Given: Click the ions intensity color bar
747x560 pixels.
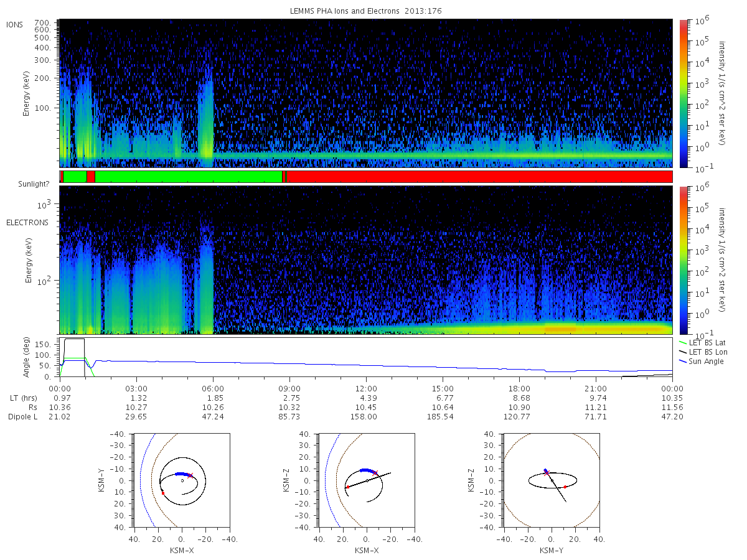Looking at the screenshot, I should point(684,93).
